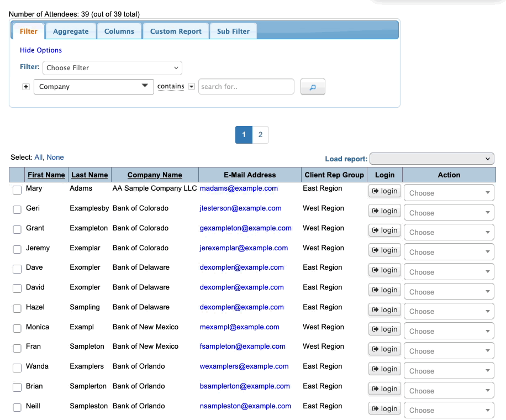Click the plus icon to add filter row
Viewport: 506px width, 420px height.
point(25,87)
